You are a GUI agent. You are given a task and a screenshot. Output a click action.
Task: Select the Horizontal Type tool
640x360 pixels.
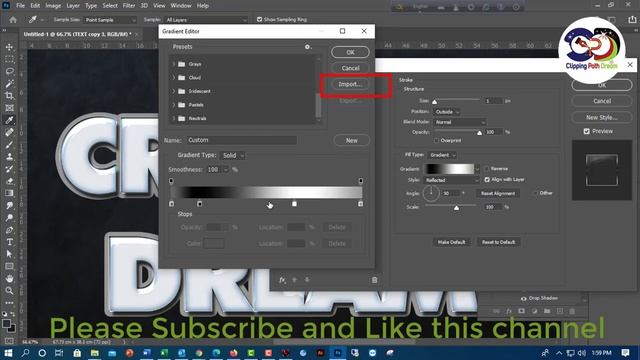[x=9, y=242]
